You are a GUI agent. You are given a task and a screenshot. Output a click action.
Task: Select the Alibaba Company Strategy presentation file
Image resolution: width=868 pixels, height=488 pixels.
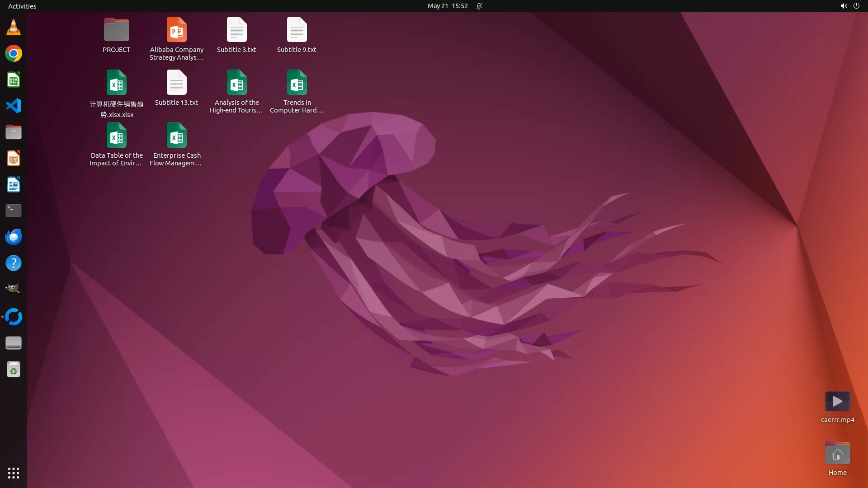pos(176,30)
